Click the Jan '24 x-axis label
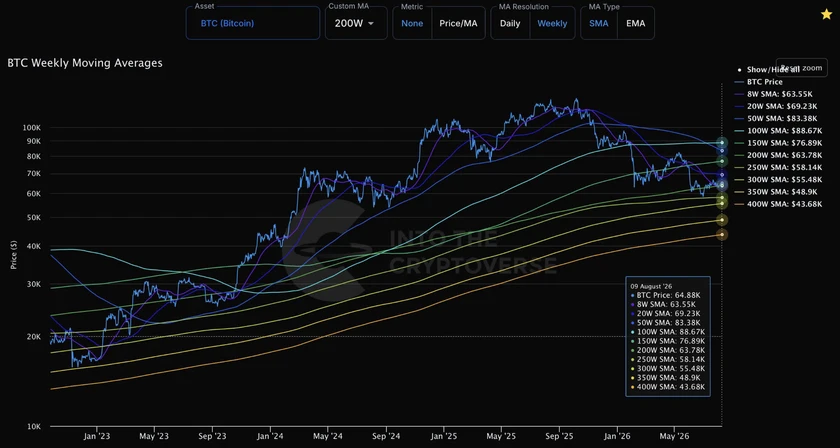 coord(270,437)
